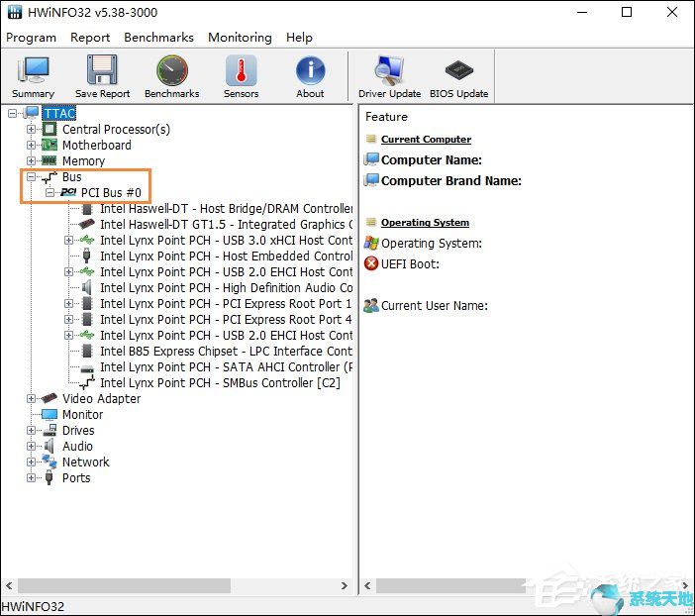Click left pane scroll-right arrow
The width and height of the screenshot is (695, 616).
point(345,585)
